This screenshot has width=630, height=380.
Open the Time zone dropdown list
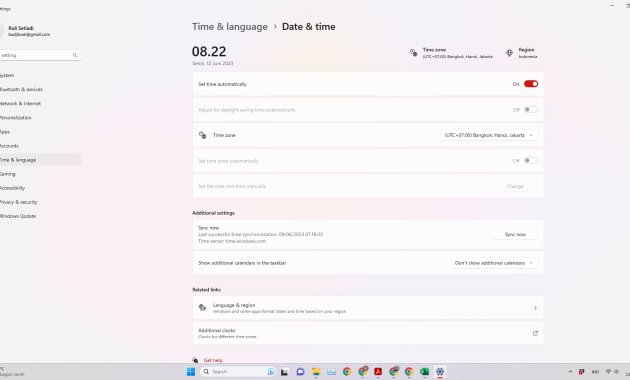click(x=489, y=135)
